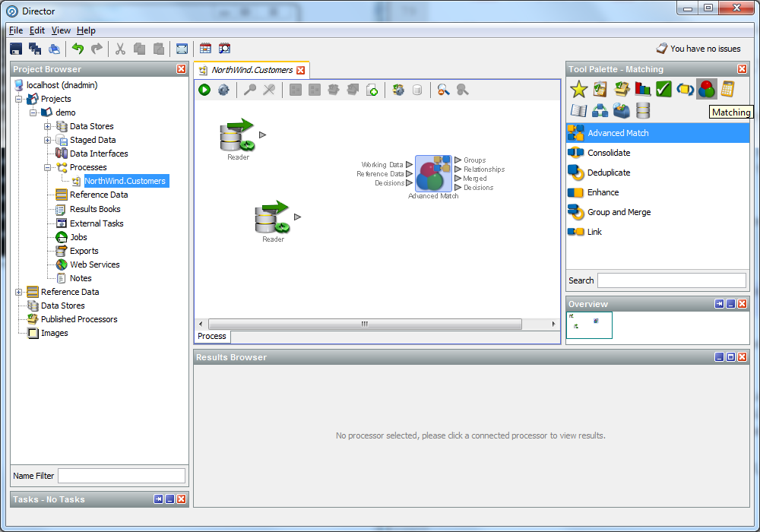Select the green checkmark Checks family icon
760x532 pixels.
click(x=663, y=89)
